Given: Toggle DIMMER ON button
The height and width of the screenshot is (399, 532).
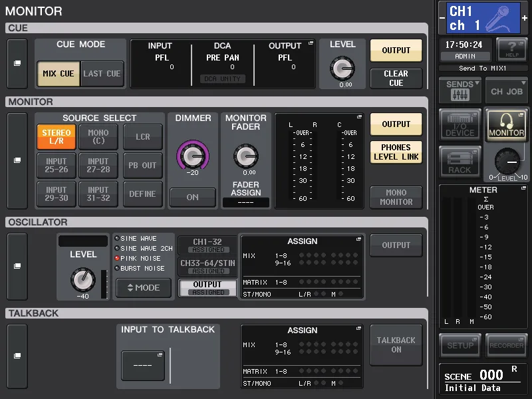Looking at the screenshot, I should click(x=192, y=197).
